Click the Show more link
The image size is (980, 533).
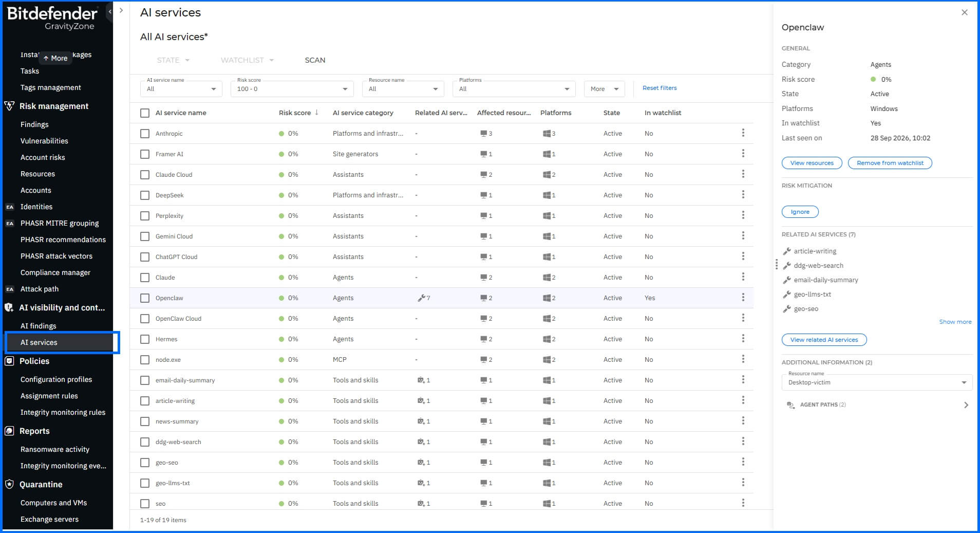[x=955, y=322]
